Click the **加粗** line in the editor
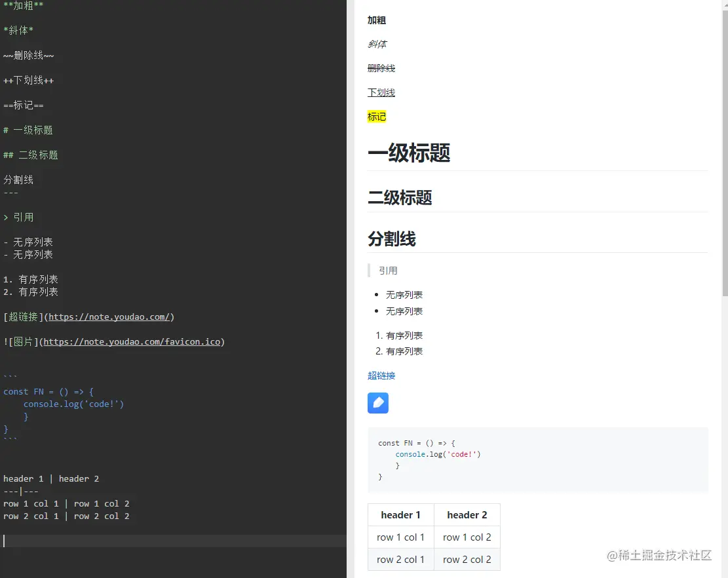 pos(23,6)
